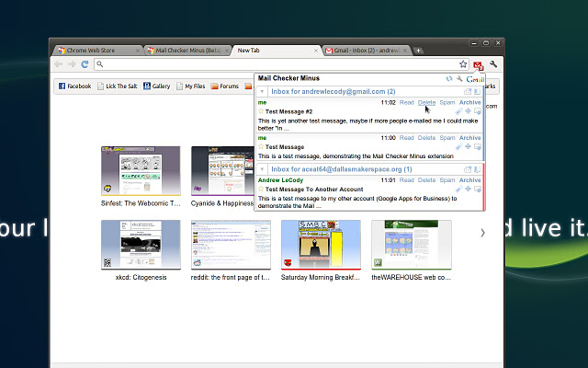Open Mail Checker Minus options wrench icon

coord(459,79)
